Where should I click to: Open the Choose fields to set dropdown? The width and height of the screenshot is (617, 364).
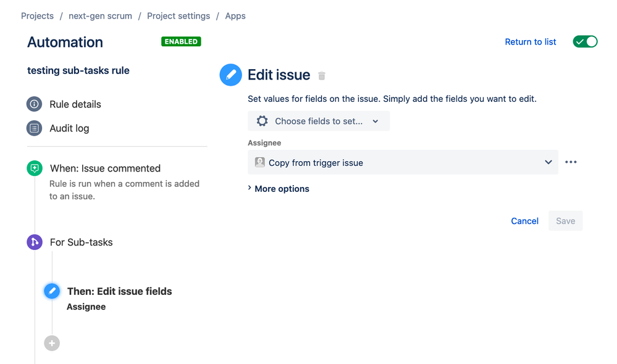[x=319, y=121]
